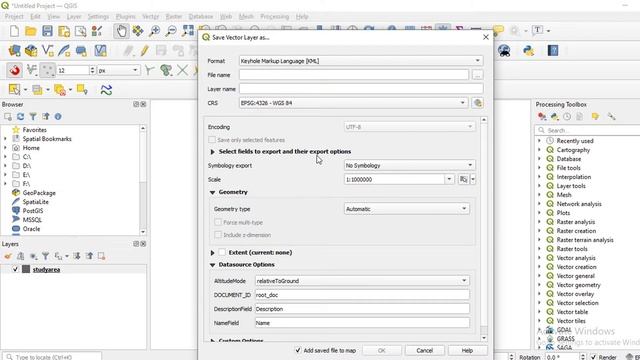Select PostGIS in Browser tree
The width and height of the screenshot is (640, 360).
(x=33, y=211)
